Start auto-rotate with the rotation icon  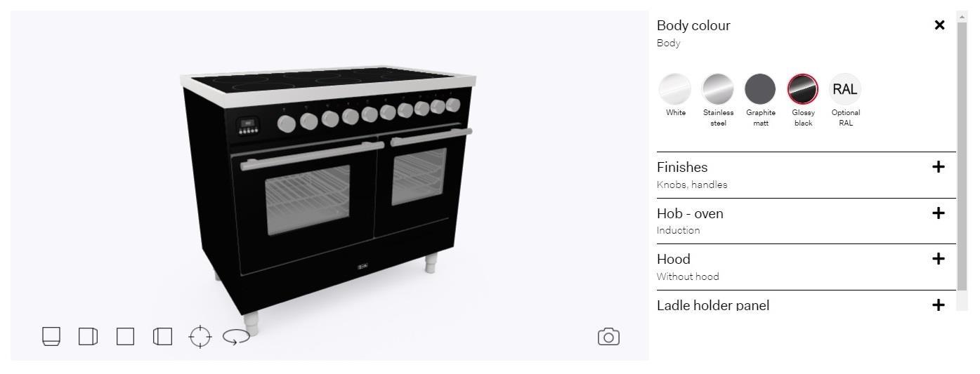point(236,338)
